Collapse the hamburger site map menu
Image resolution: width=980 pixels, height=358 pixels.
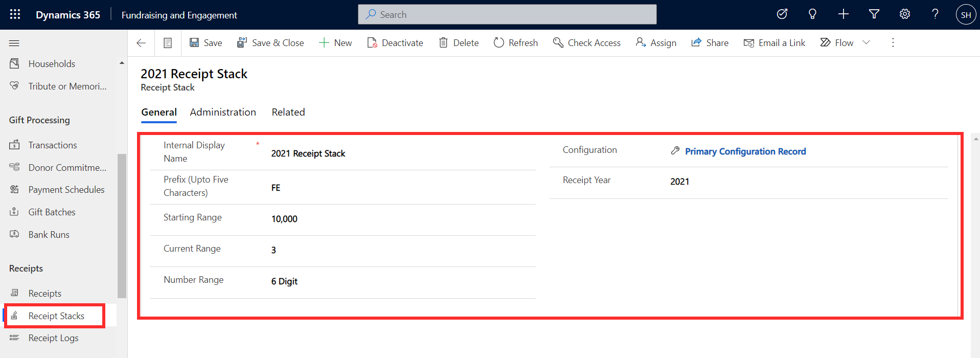(x=14, y=43)
